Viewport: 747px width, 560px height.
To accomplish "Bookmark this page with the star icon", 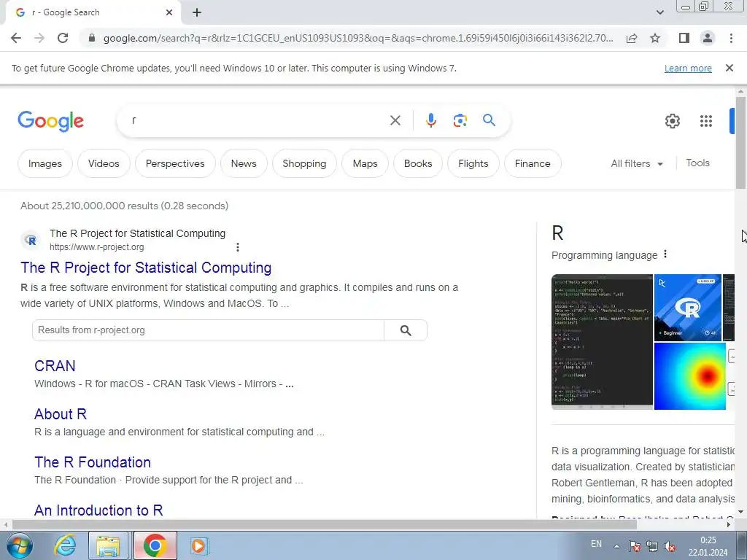I will (655, 38).
